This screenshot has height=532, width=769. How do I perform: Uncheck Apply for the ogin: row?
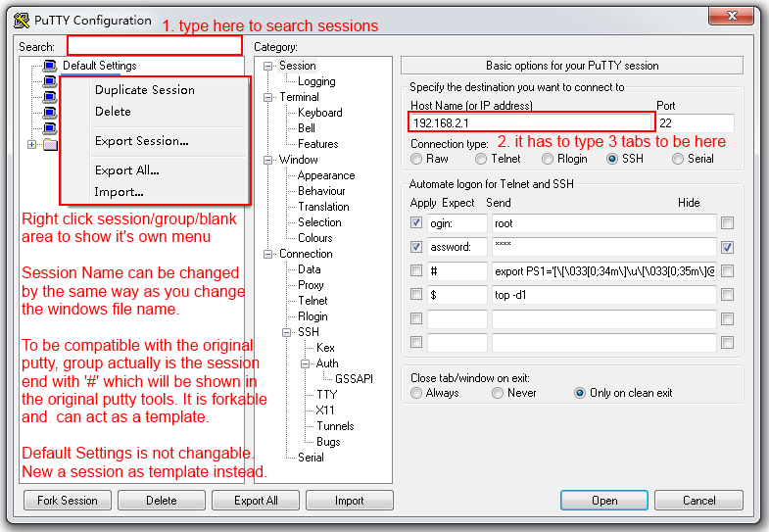pos(416,223)
